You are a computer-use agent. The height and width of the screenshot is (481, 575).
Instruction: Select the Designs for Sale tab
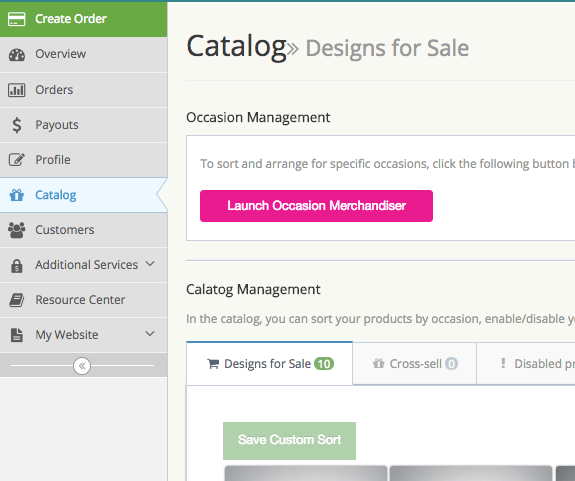(x=270, y=364)
